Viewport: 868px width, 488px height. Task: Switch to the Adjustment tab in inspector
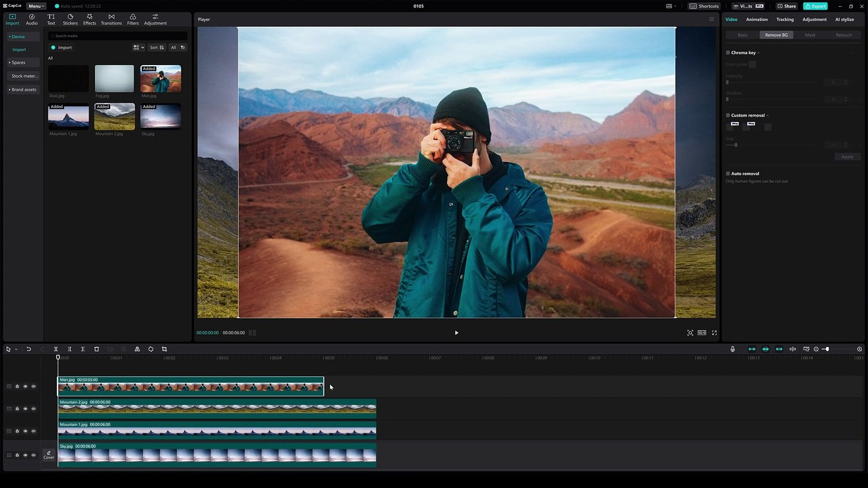click(x=814, y=19)
